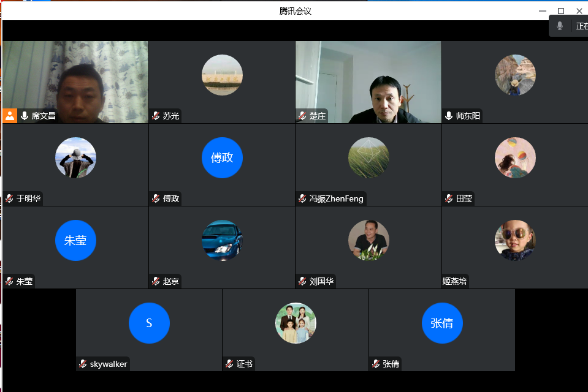This screenshot has width=588, height=392.
Task: Click the 田莹 name label
Action: (x=464, y=198)
